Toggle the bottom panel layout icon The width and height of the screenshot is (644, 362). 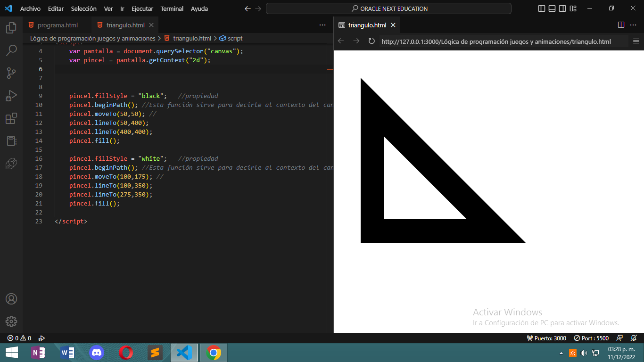[x=552, y=8]
